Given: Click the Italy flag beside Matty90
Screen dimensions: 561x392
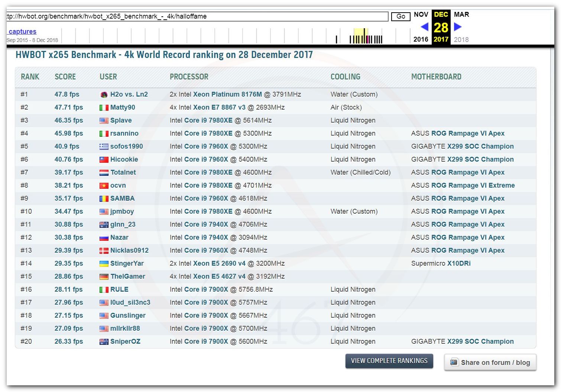Looking at the screenshot, I should pos(104,108).
